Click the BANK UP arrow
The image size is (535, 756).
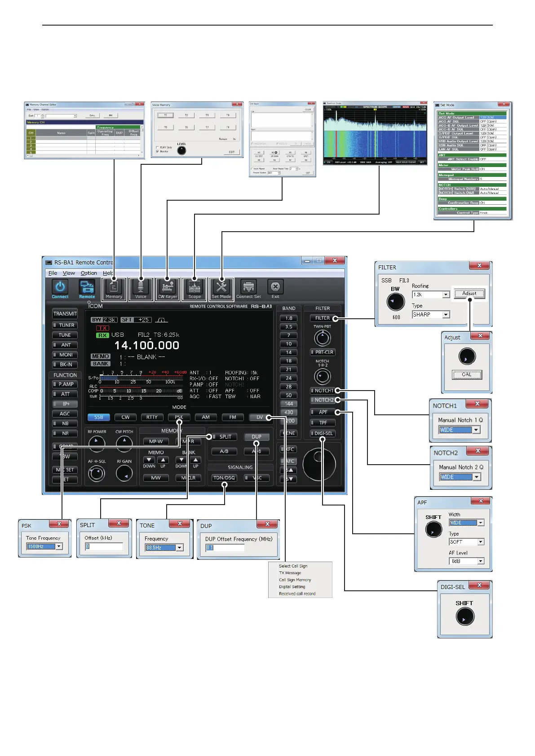tap(195, 460)
